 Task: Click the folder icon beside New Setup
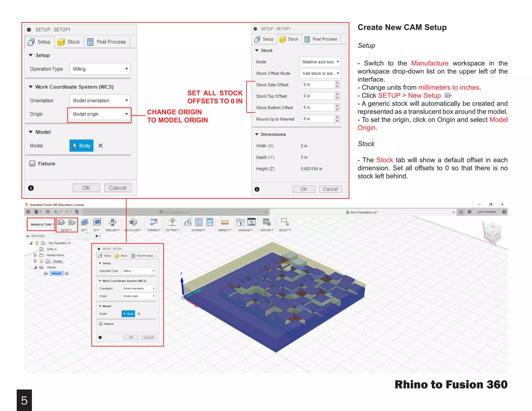pyautogui.click(x=72, y=222)
